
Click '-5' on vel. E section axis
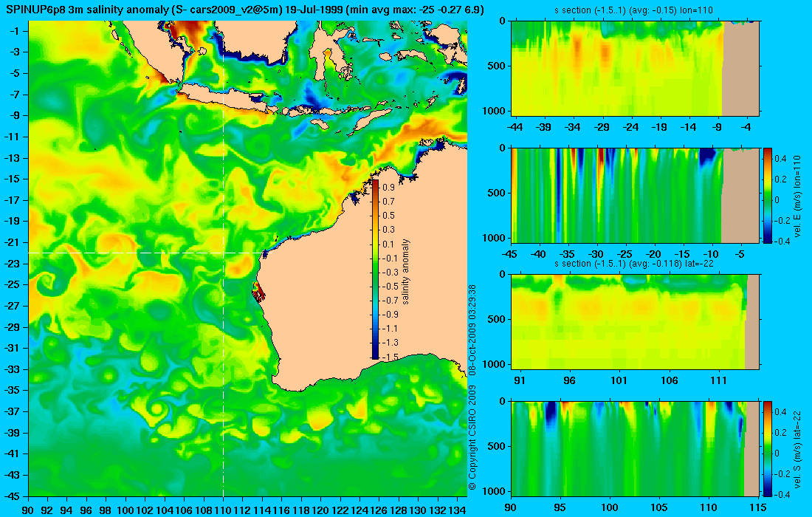pyautogui.click(x=740, y=254)
